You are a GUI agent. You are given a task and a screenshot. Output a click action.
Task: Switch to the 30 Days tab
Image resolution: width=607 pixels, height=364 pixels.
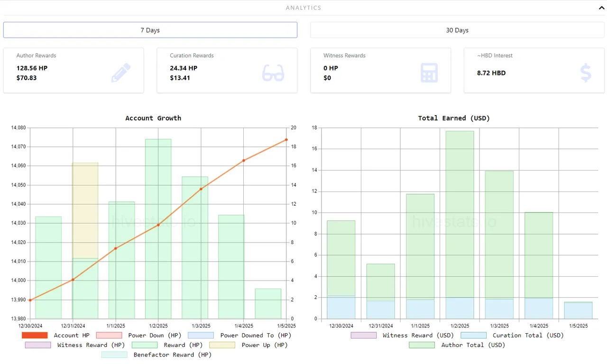click(457, 30)
